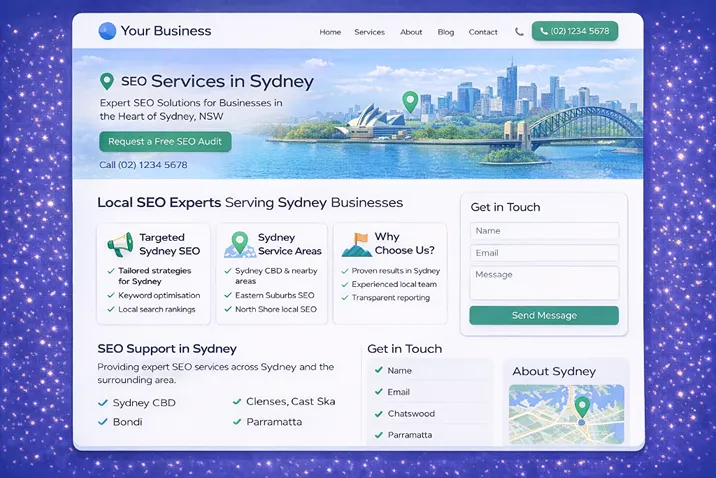The image size is (716, 478).
Task: Click the Email row in lower Get in Touch list
Action: pyautogui.click(x=429, y=392)
